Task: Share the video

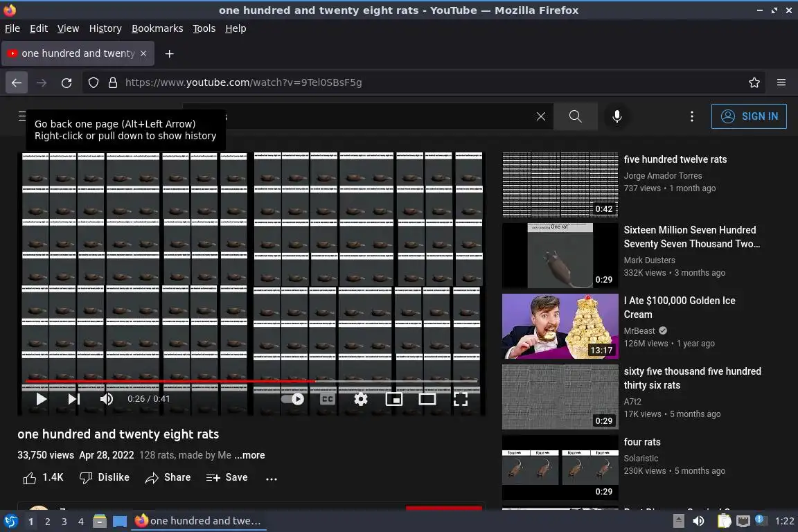Action: click(168, 477)
